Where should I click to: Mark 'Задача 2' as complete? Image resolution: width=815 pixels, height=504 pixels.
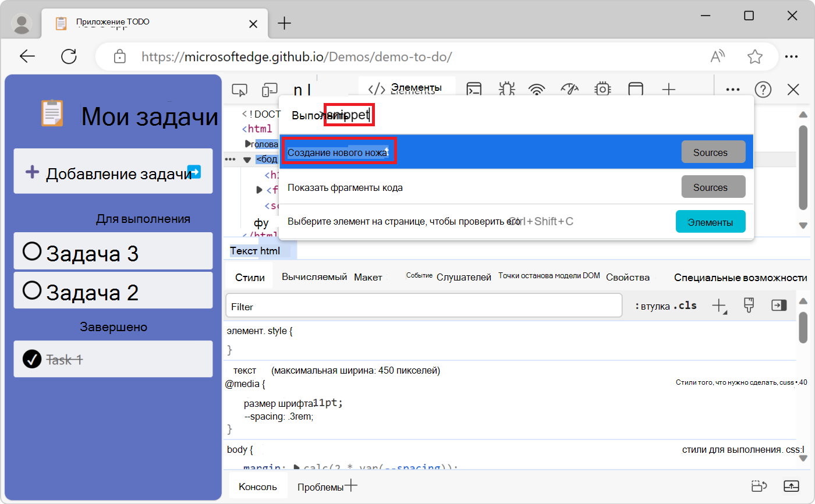pos(32,289)
